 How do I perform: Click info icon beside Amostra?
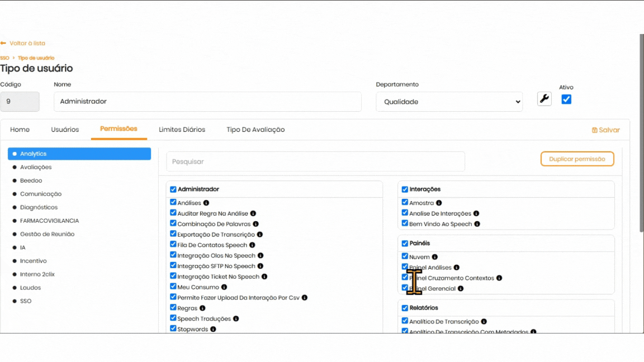[x=439, y=203]
